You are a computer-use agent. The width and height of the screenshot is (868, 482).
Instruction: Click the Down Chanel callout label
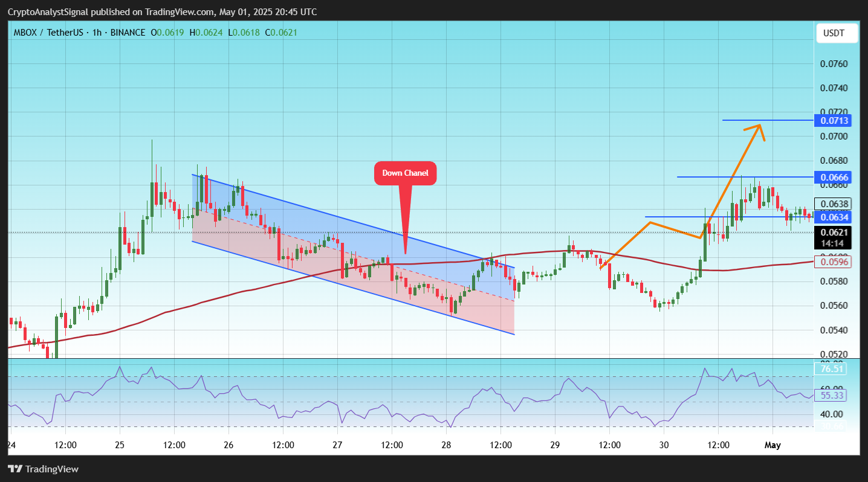pos(405,173)
